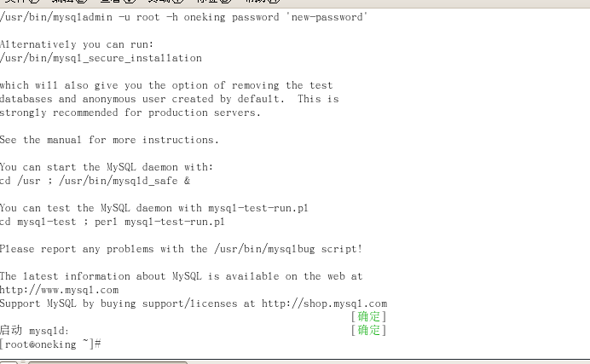
Task: Click the 启动 mysqld: status line
Action: pyautogui.click(x=35, y=331)
